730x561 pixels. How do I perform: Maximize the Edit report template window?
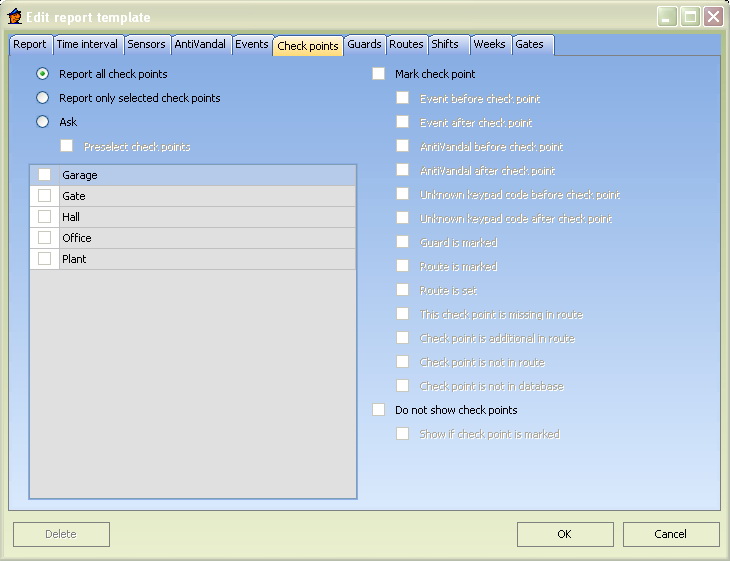(691, 17)
